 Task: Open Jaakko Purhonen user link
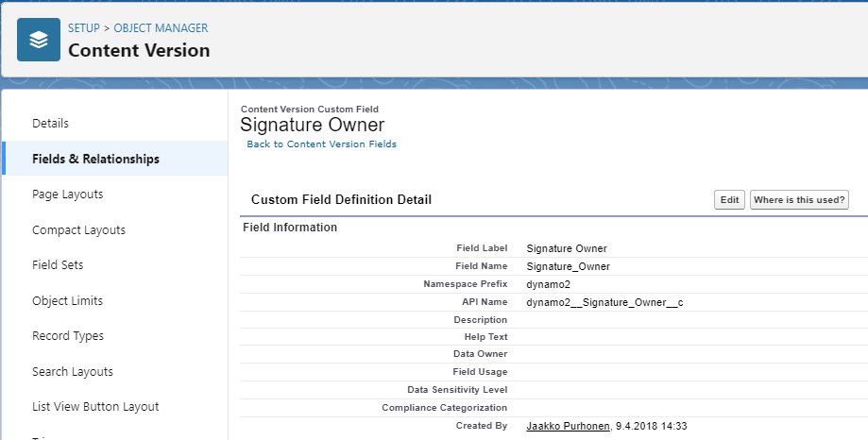tap(568, 426)
